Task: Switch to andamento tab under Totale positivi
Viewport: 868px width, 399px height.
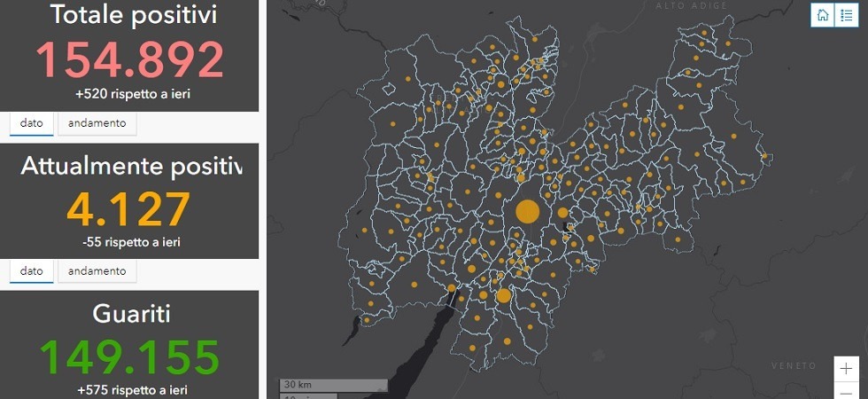Action: (97, 124)
